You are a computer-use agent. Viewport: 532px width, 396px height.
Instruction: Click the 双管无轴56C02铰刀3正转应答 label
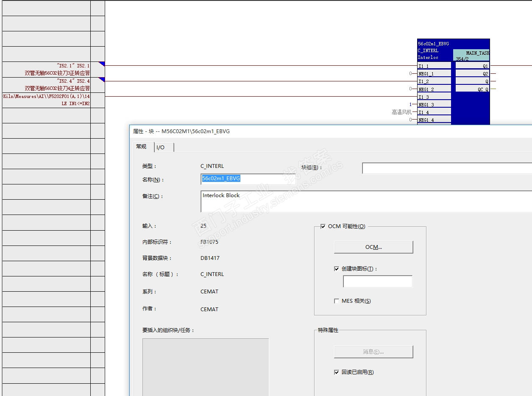(x=57, y=73)
